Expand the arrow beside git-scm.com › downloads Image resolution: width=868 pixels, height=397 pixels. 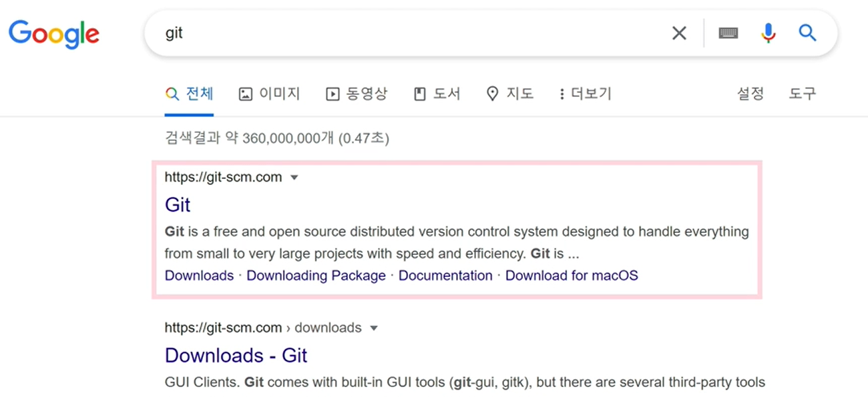click(374, 328)
